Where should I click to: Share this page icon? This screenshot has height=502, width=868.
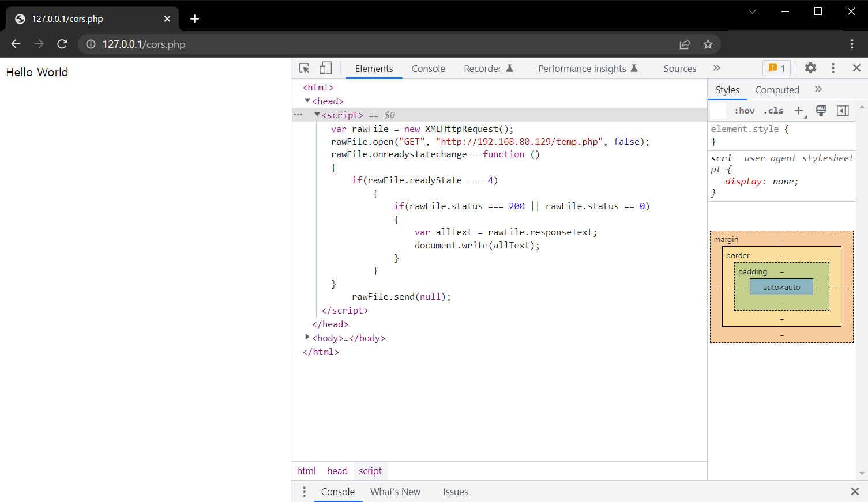coord(685,44)
